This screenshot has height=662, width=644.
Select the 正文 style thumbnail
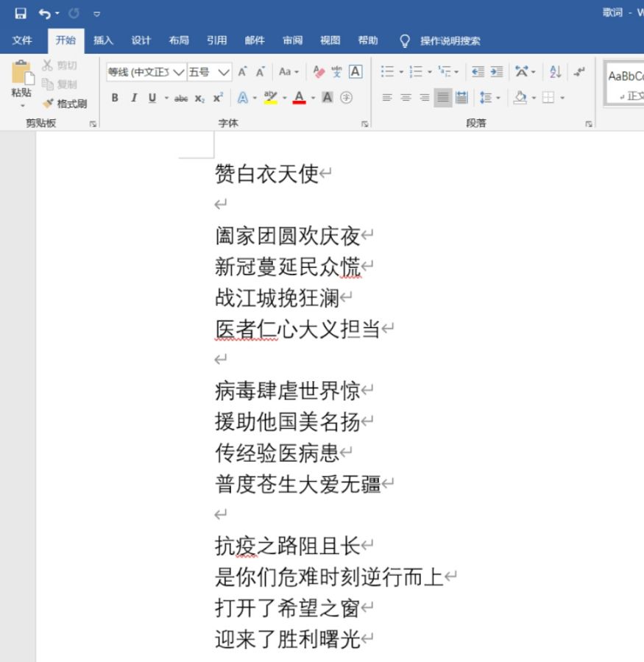tap(626, 84)
